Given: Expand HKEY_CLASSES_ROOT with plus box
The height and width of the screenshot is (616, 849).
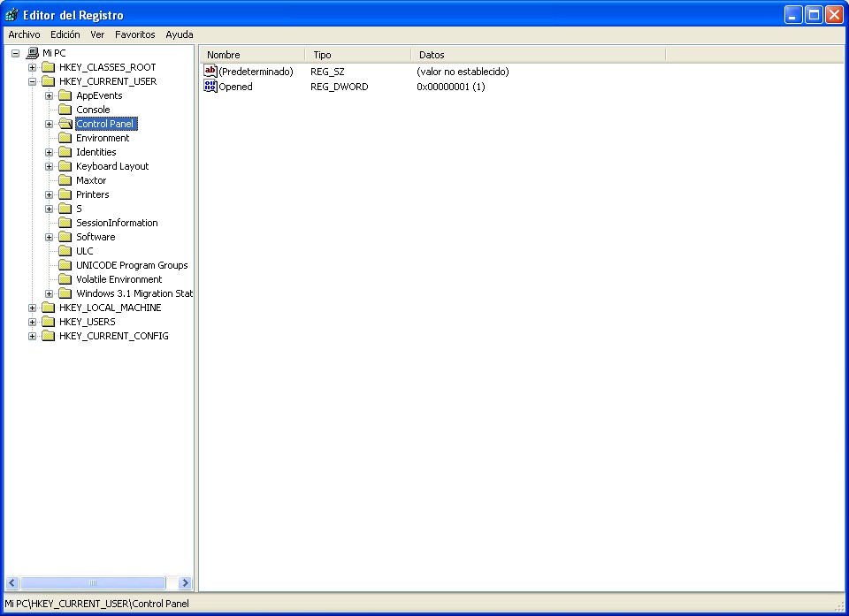Looking at the screenshot, I should pyautogui.click(x=33, y=67).
